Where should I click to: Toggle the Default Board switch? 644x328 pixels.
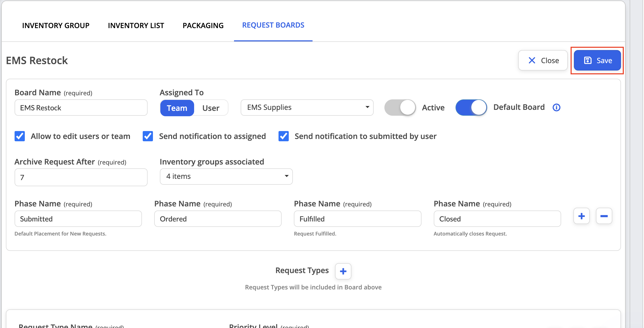point(471,108)
